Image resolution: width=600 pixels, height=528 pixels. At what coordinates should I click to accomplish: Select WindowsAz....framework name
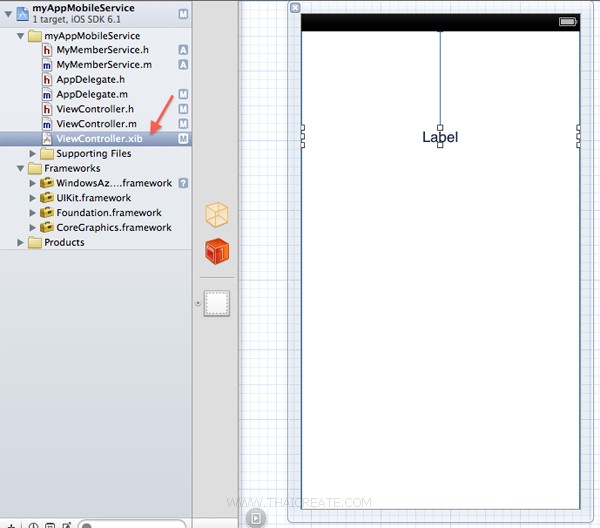114,183
